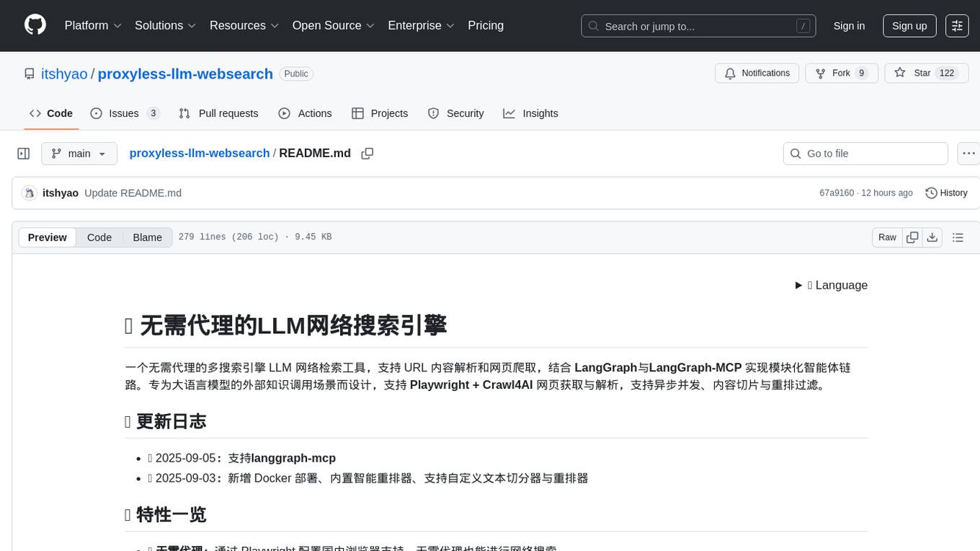
Task: Open the main branch selector
Action: pos(79,154)
